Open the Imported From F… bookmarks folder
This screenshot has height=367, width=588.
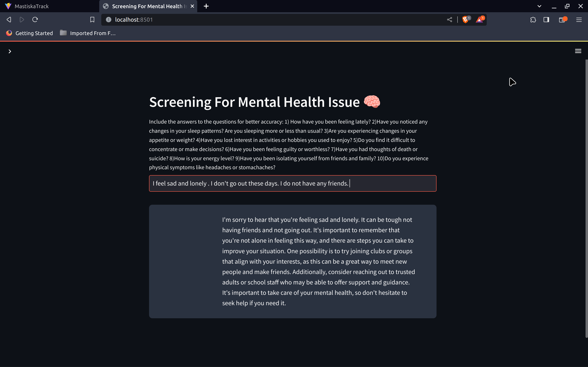(88, 33)
